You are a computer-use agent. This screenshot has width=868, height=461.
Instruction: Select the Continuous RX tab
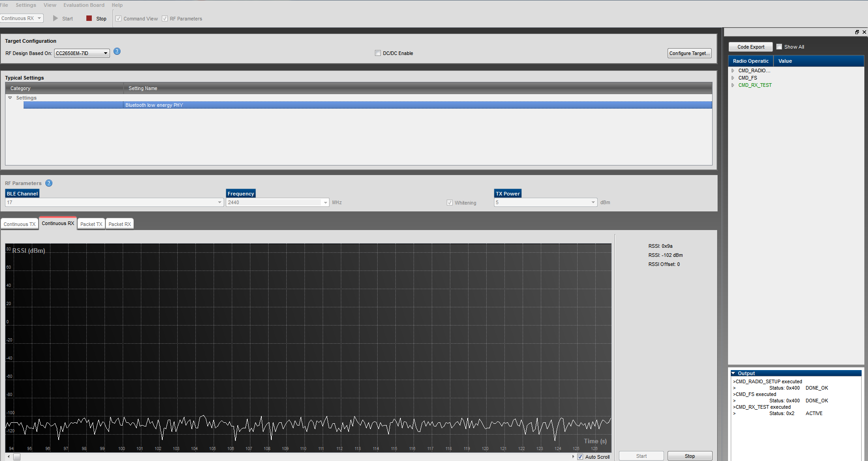click(x=58, y=223)
